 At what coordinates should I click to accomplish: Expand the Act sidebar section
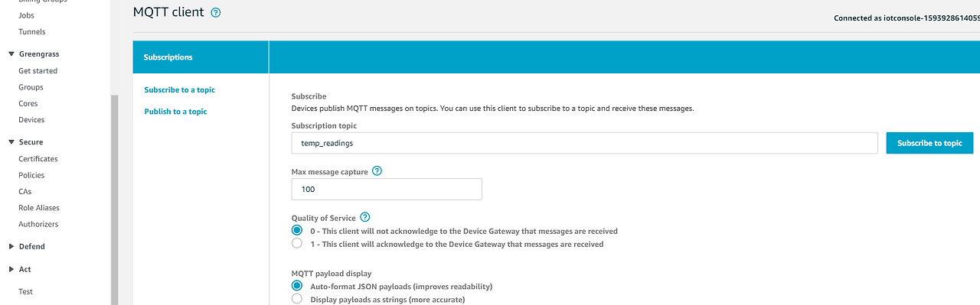[11, 269]
